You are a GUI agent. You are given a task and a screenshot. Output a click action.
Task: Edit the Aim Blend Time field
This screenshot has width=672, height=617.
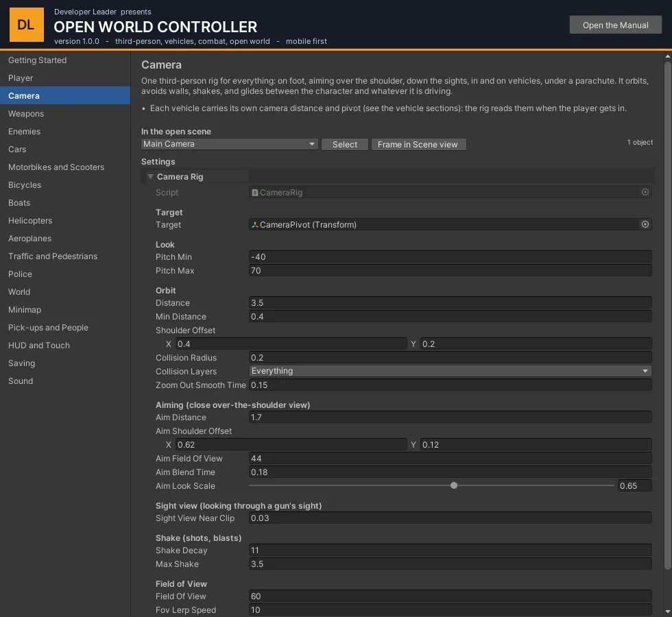pyautogui.click(x=451, y=472)
